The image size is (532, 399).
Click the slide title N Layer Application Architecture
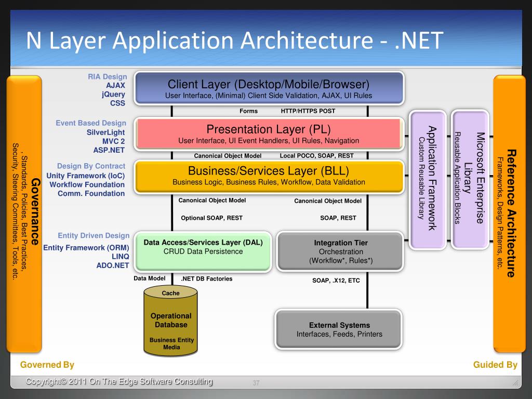(x=235, y=40)
